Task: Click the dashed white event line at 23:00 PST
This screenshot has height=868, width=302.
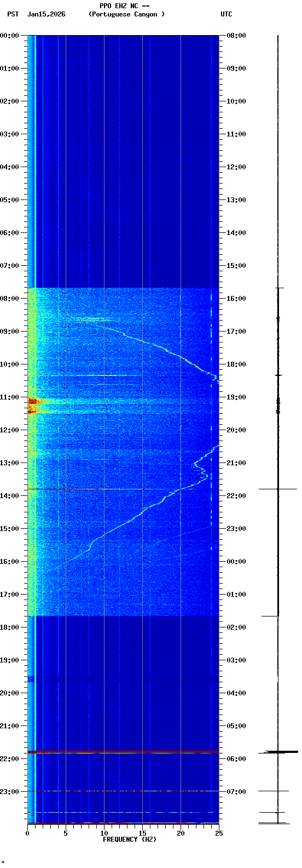Action: [x=123, y=791]
